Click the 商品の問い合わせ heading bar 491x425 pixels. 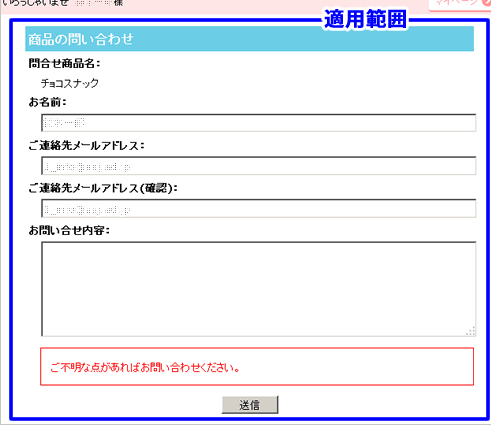coord(249,39)
